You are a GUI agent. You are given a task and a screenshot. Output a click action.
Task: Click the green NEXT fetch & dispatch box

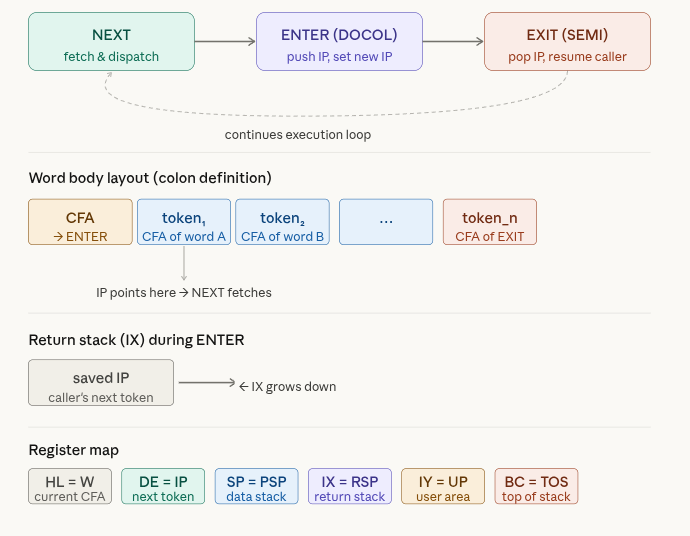(111, 42)
